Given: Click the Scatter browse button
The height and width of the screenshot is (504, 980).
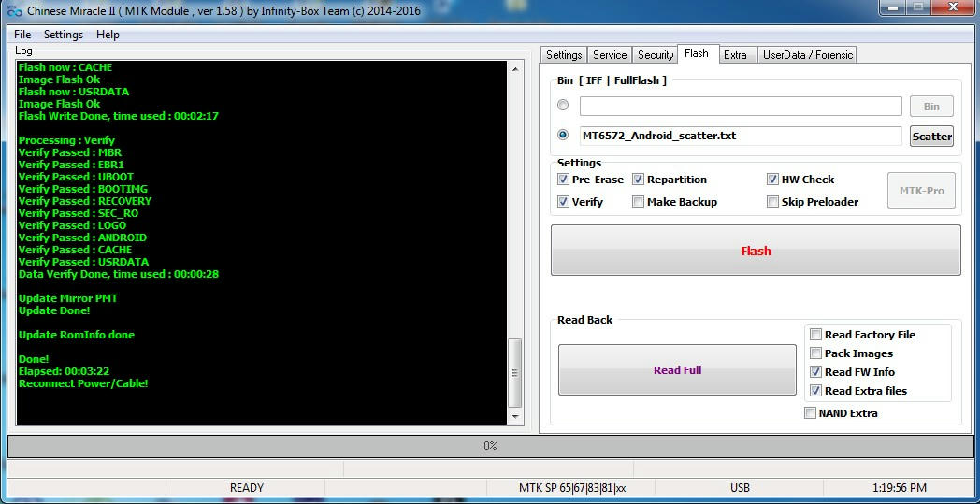Looking at the screenshot, I should coord(931,137).
